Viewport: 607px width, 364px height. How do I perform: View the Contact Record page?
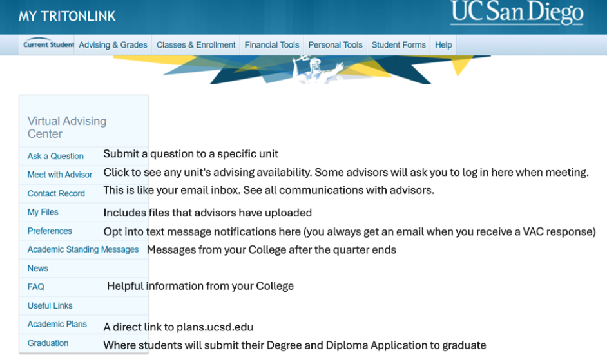[56, 194]
